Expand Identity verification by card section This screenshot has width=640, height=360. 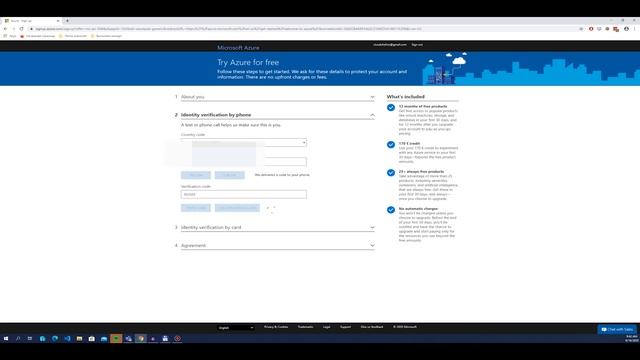278,227
